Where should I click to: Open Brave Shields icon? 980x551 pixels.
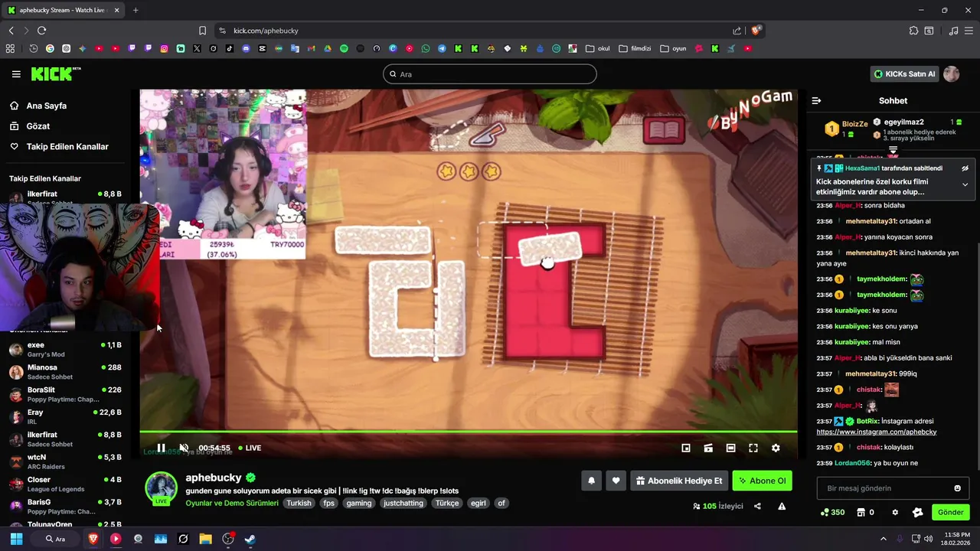[756, 31]
